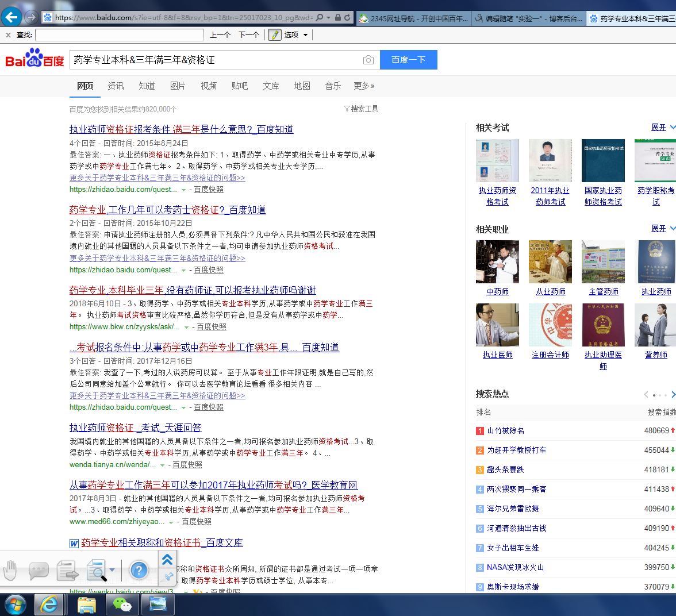Viewport: 676px width, 616px height.
Task: Close the find bar with X icon
Action: 8,35
